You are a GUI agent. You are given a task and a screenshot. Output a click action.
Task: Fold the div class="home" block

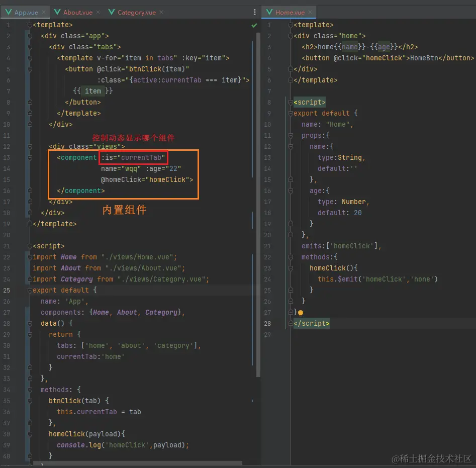[x=291, y=36]
